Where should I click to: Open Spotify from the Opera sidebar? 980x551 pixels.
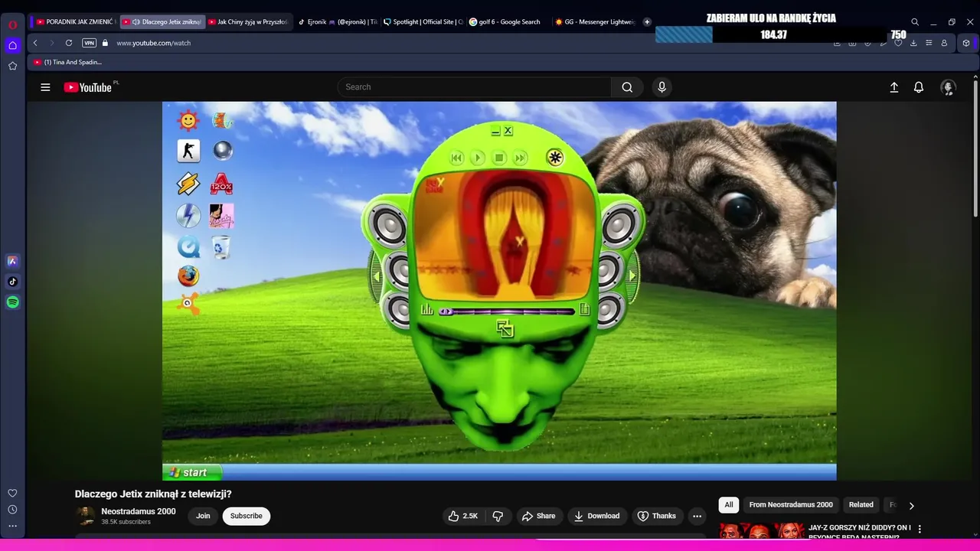pos(13,302)
